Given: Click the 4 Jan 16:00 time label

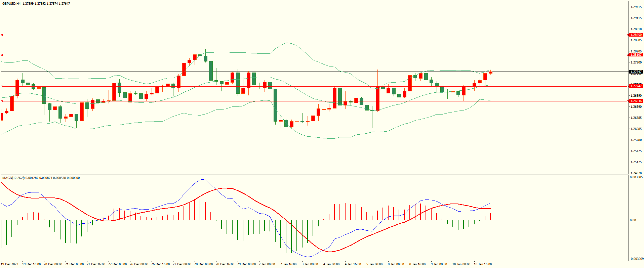Looking at the screenshot, I should click(x=353, y=264).
